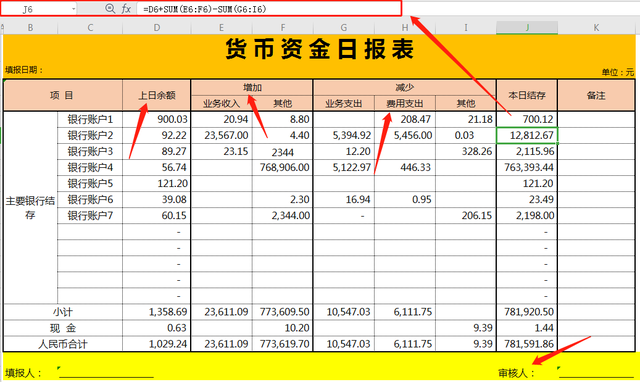Image resolution: width=640 pixels, height=382 pixels.
Task: Select column header E
Action: [x=221, y=28]
